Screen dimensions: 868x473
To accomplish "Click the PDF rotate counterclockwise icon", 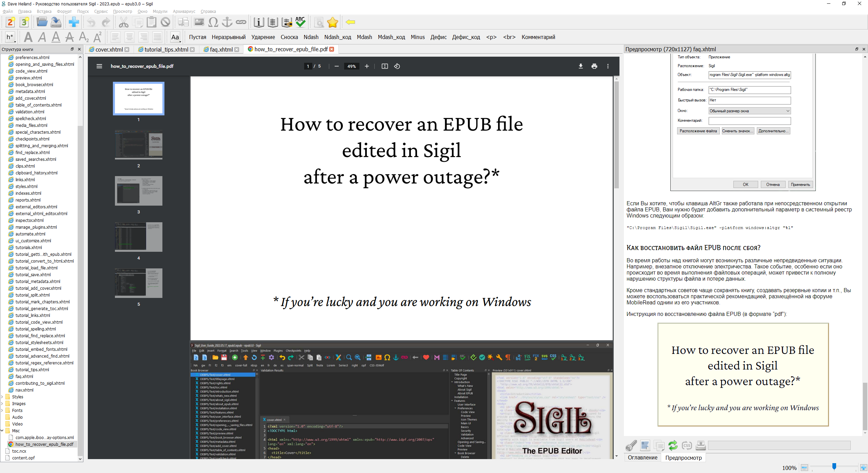I will [x=397, y=66].
